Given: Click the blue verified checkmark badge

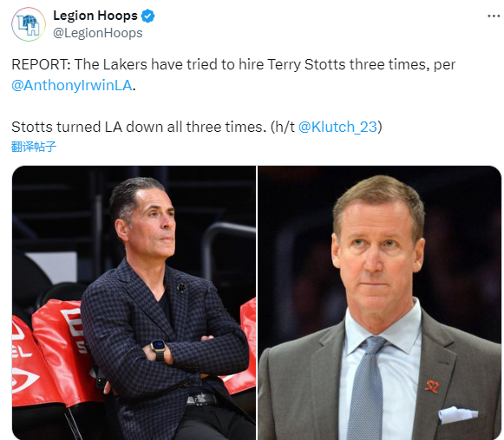Looking at the screenshot, I should point(148,16).
